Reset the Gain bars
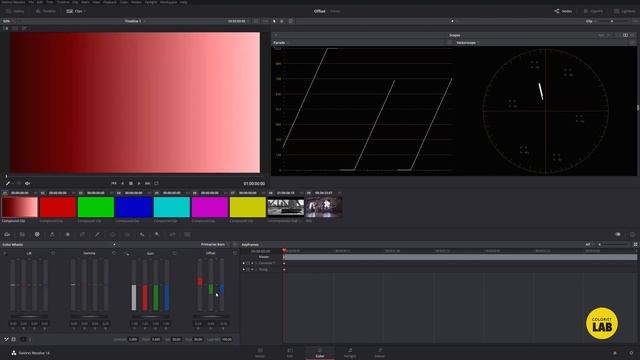 tap(174, 253)
